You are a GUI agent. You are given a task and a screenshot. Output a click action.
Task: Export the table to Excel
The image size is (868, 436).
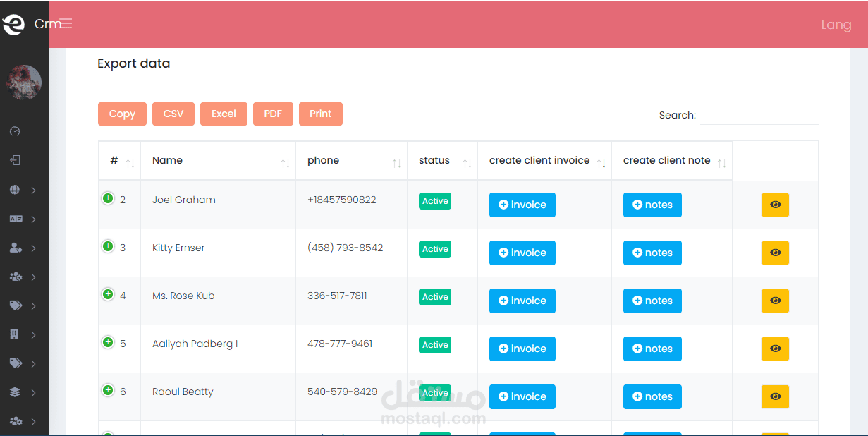pyautogui.click(x=224, y=114)
